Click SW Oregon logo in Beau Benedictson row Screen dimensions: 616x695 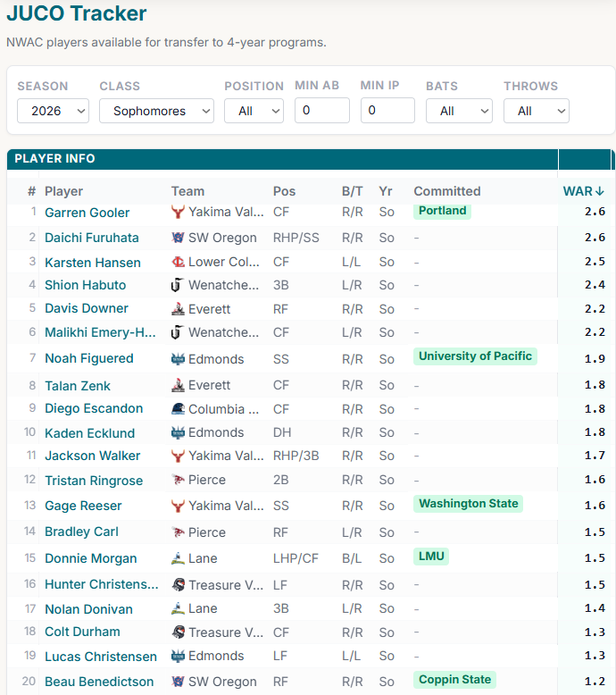[x=178, y=682]
